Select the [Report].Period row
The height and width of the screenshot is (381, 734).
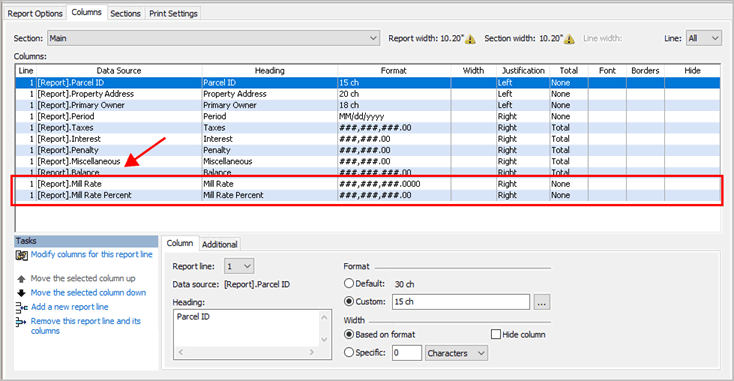tap(367, 117)
